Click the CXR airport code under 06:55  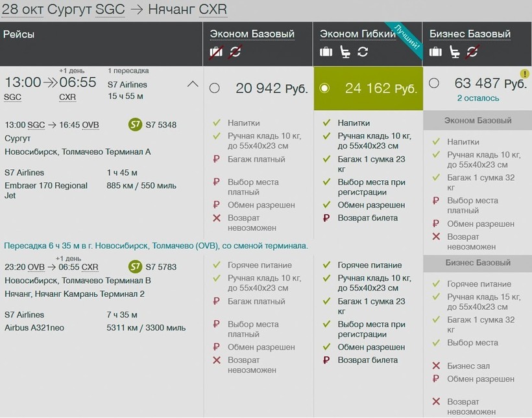[x=67, y=97]
